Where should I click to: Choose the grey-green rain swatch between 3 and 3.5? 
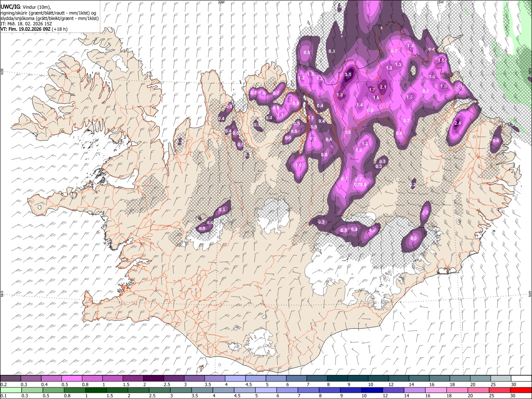[180, 390]
